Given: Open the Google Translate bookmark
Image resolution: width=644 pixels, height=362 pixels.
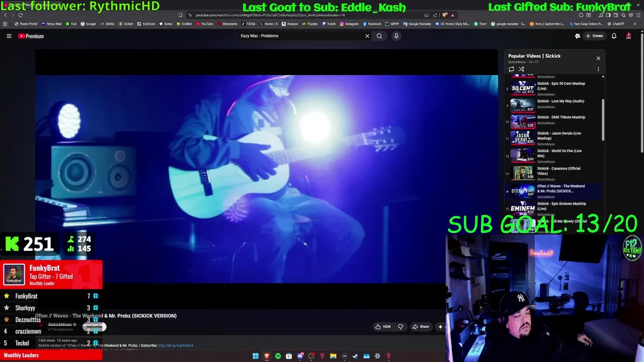Looking at the screenshot, I should click(x=417, y=24).
